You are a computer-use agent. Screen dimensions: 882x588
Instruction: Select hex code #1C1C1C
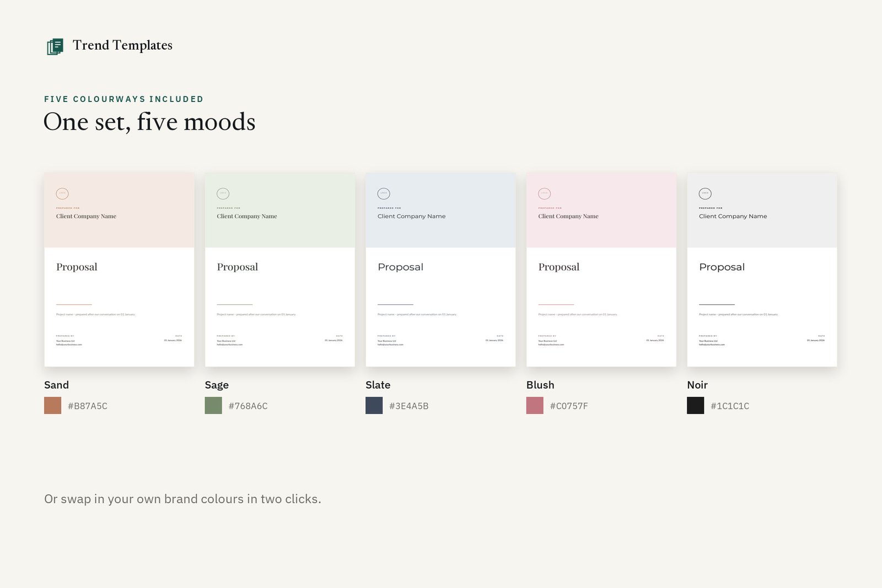[730, 406]
